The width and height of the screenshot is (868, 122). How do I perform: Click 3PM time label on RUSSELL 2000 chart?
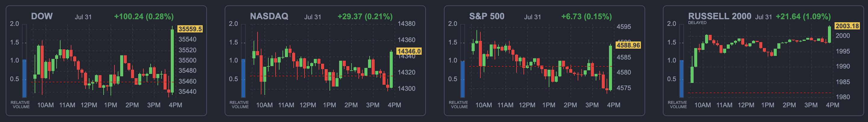click(x=811, y=105)
